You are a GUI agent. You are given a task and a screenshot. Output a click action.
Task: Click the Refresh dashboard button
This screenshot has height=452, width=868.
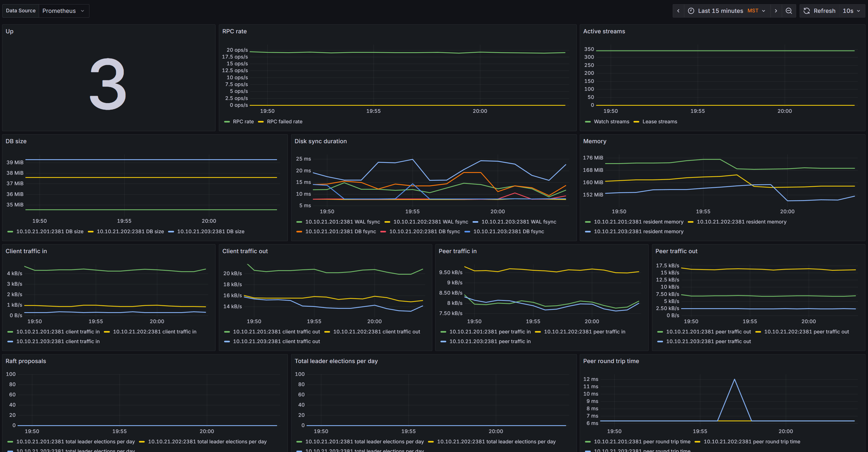(820, 11)
